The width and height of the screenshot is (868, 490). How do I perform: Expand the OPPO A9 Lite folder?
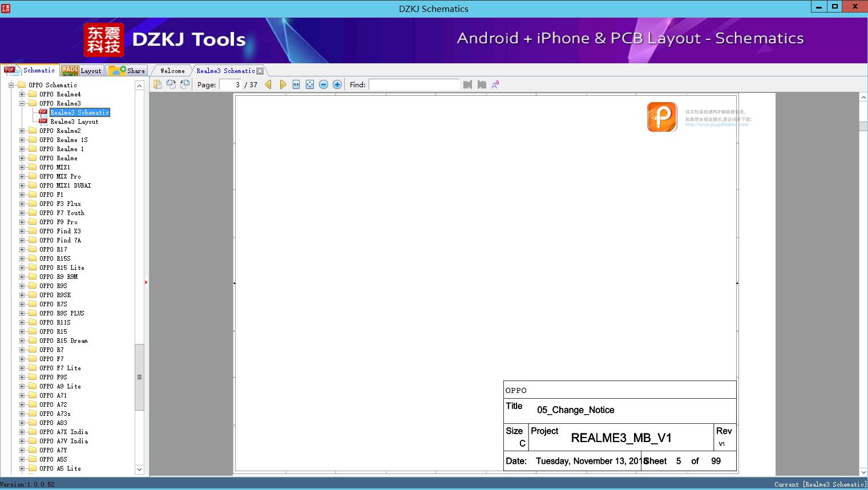pyautogui.click(x=22, y=386)
